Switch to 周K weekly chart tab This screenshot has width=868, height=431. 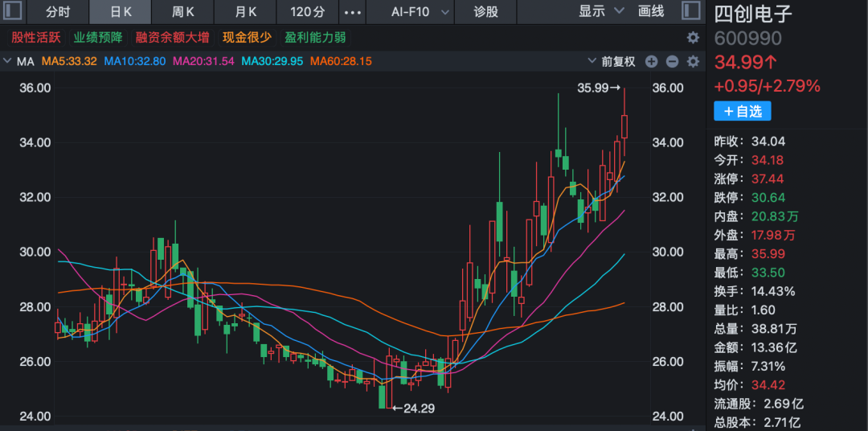[183, 12]
